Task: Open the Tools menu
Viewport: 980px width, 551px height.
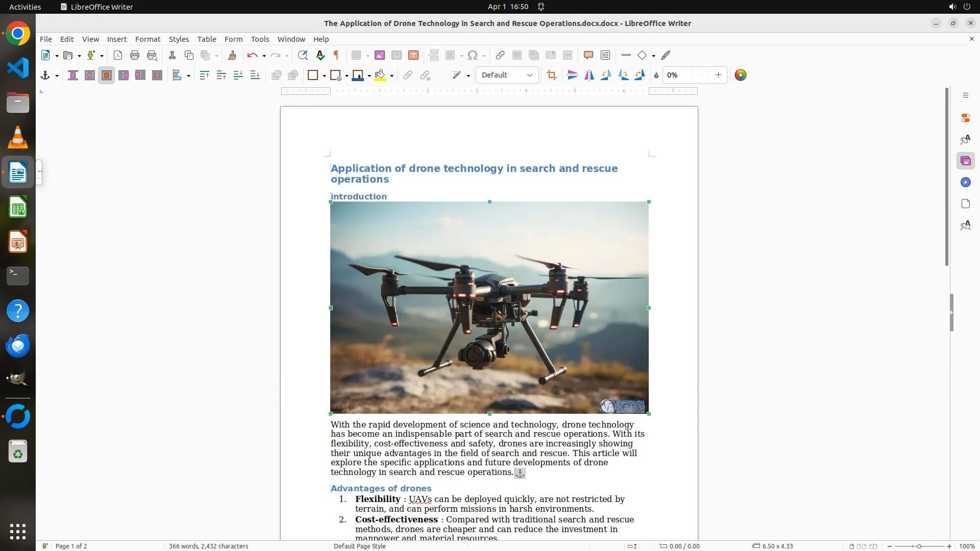Action: [260, 39]
